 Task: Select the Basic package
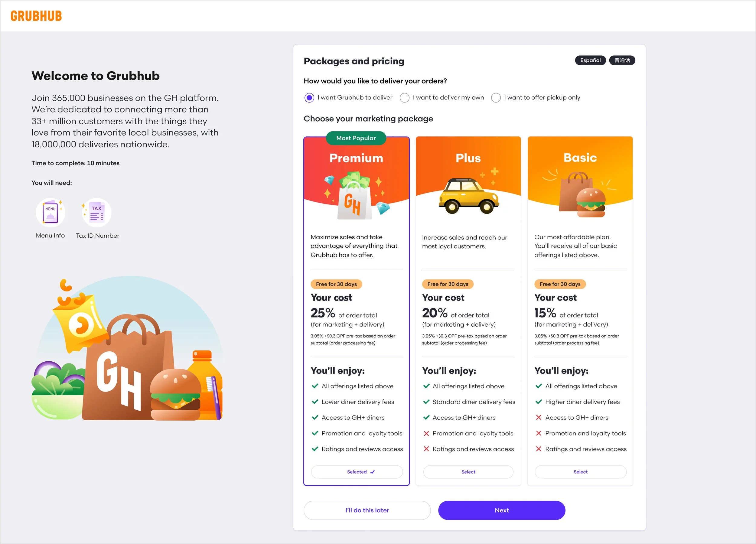[580, 472]
